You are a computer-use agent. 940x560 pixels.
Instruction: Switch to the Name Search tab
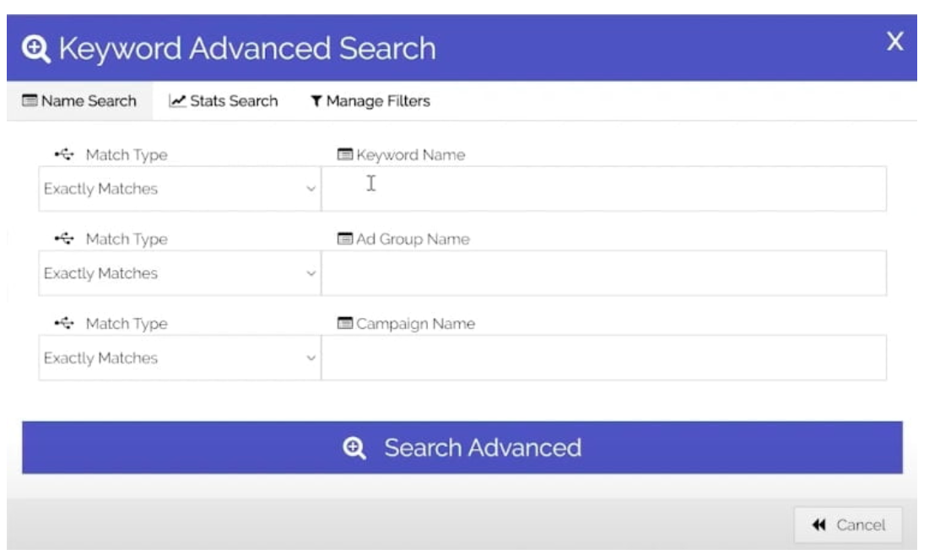pyautogui.click(x=78, y=101)
